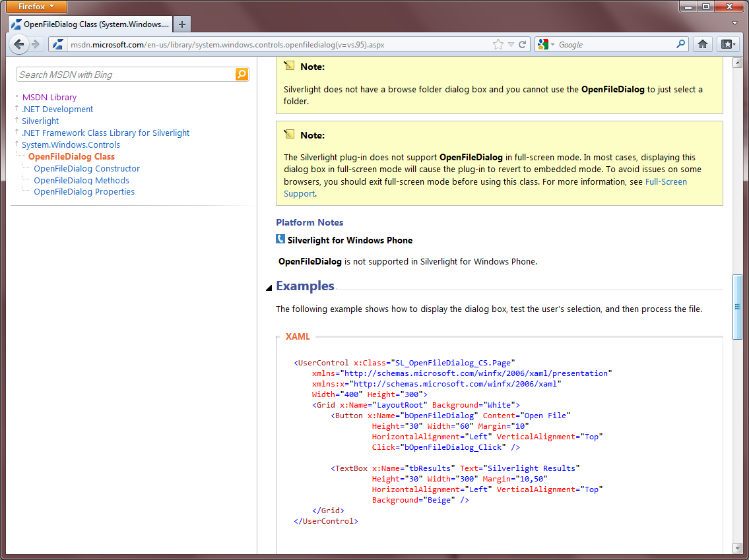The image size is (749, 560).
Task: Open the Firefox application menu
Action: [x=36, y=7]
